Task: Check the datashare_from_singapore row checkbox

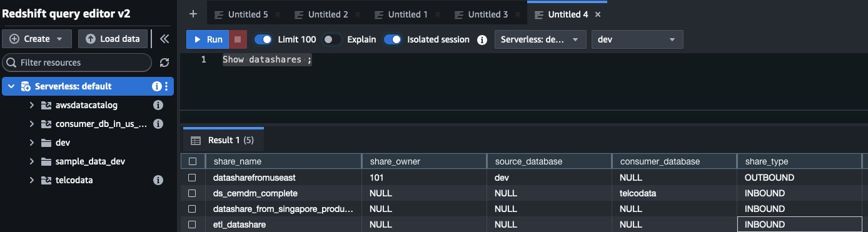Action: [193, 209]
